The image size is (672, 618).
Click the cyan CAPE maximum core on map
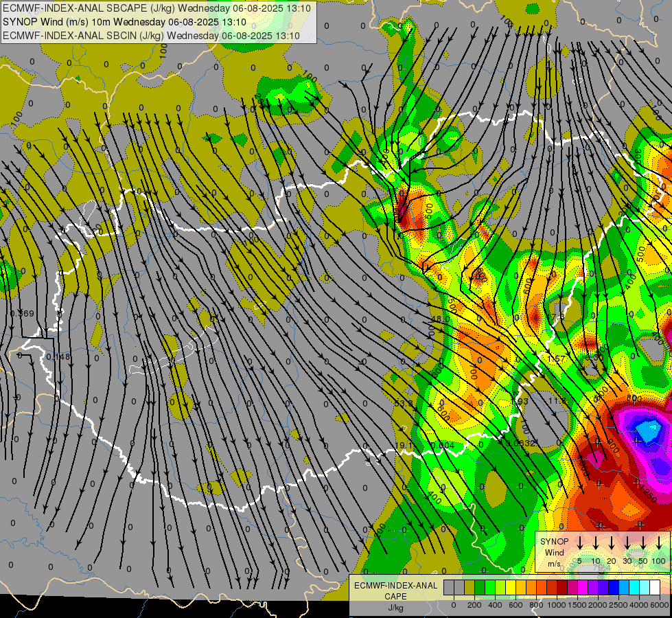[648, 430]
